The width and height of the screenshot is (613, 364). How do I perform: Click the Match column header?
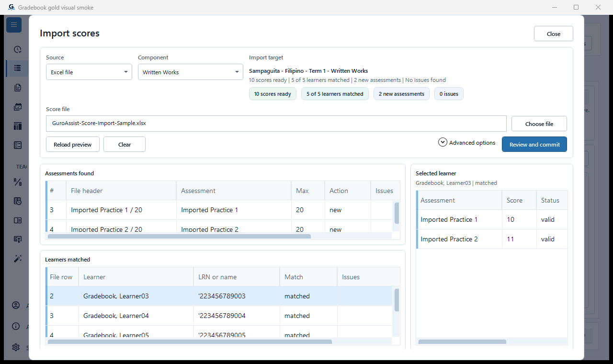tap(308, 277)
